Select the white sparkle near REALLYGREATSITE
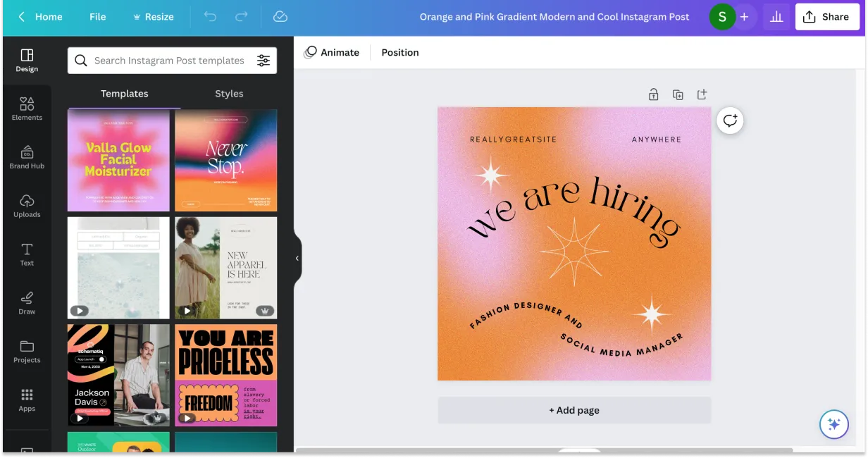868x458 pixels. pos(491,175)
